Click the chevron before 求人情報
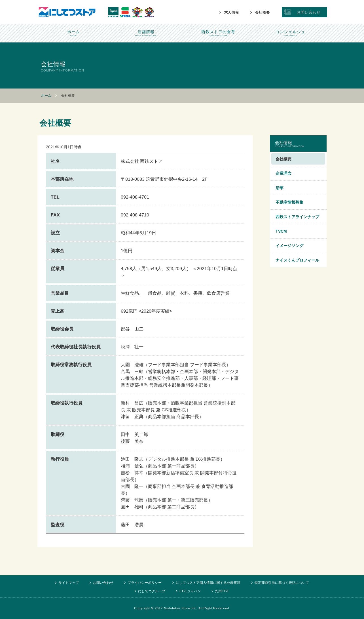 pyautogui.click(x=220, y=12)
